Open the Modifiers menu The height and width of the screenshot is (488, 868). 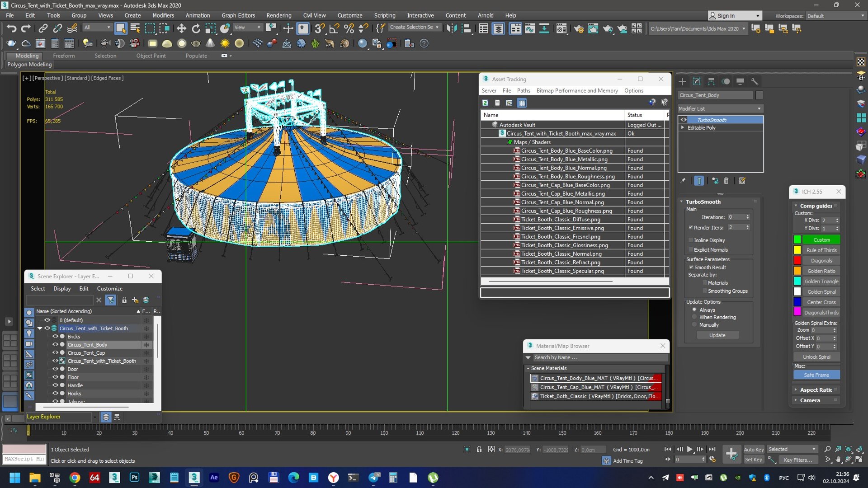163,15
